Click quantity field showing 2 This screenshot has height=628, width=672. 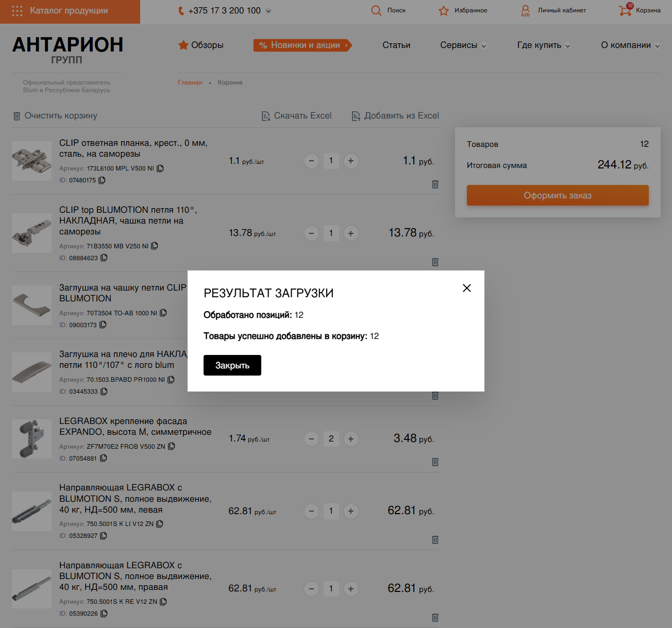click(331, 439)
